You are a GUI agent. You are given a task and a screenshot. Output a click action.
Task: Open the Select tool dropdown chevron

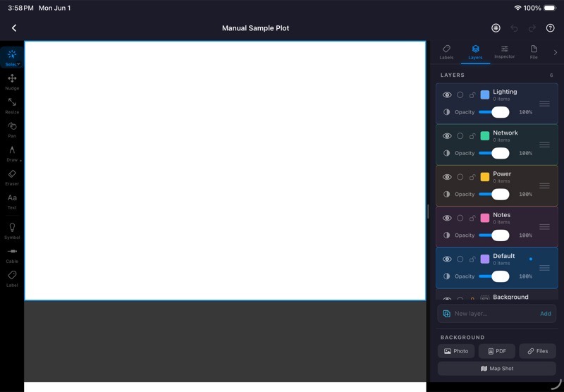[x=18, y=64]
